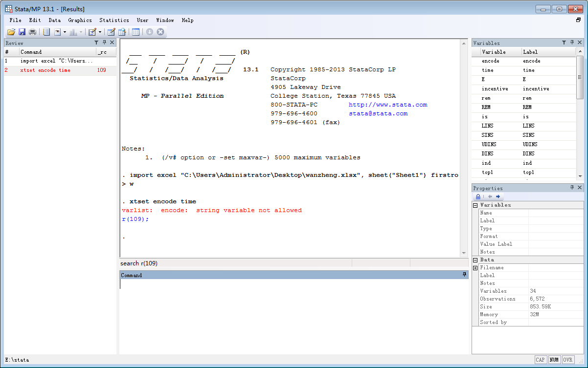Open the Graphics menu
Image resolution: width=588 pixels, height=368 pixels.
coord(80,20)
